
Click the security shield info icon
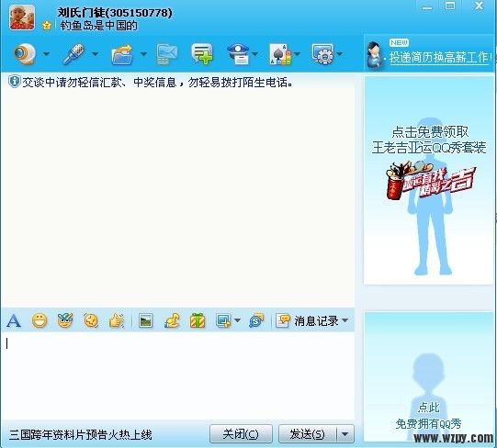pos(14,82)
